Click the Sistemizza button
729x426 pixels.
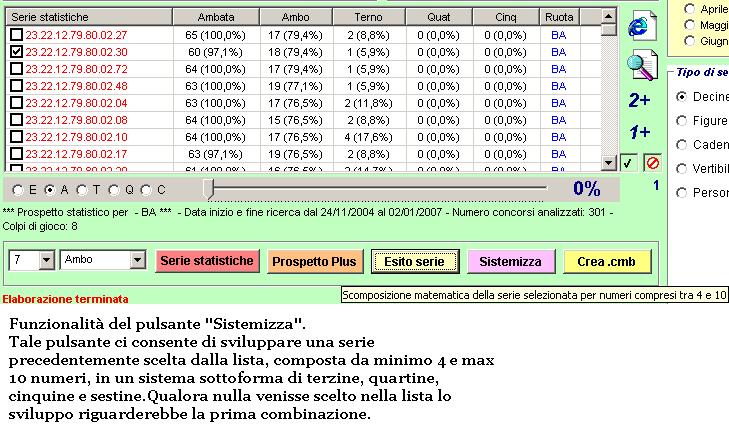pyautogui.click(x=510, y=261)
